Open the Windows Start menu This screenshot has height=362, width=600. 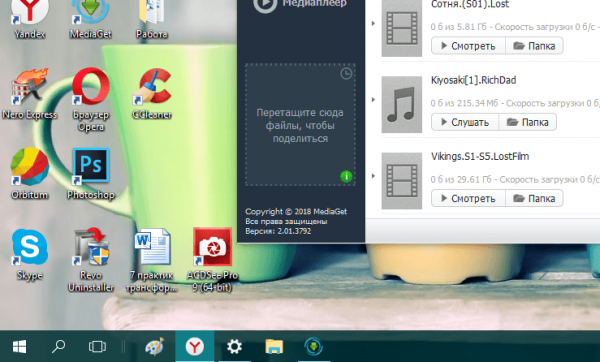tap(20, 347)
